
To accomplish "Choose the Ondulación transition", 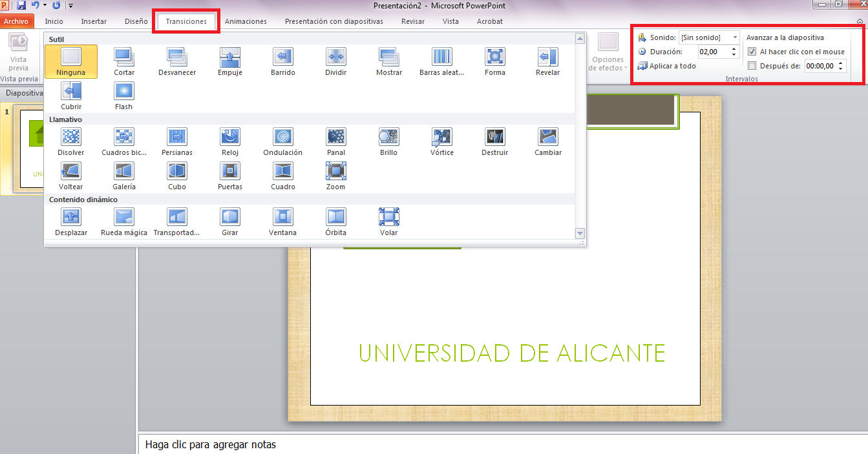I will coord(283,141).
